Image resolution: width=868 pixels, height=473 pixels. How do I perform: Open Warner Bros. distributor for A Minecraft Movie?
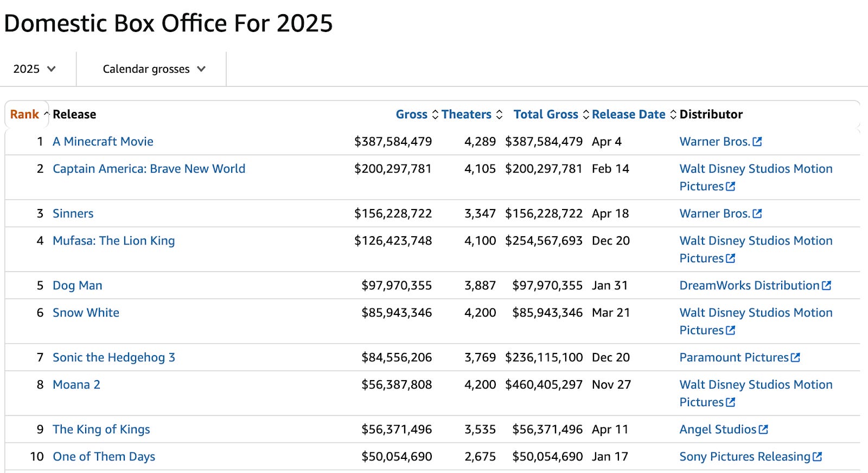tap(720, 141)
